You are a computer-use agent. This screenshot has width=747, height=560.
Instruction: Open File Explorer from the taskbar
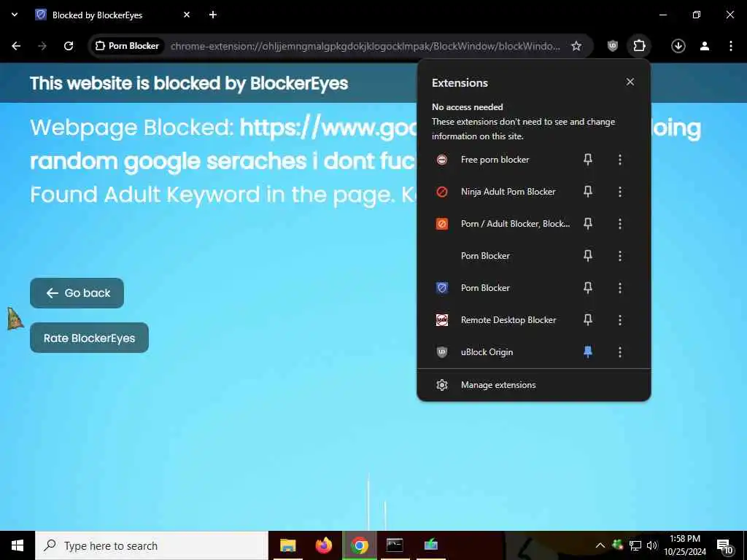pos(287,545)
